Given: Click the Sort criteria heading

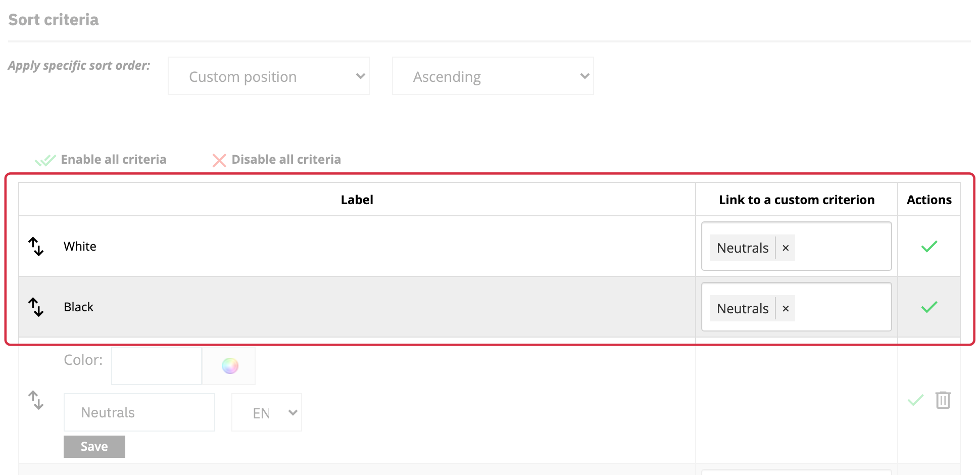Looking at the screenshot, I should [x=54, y=20].
